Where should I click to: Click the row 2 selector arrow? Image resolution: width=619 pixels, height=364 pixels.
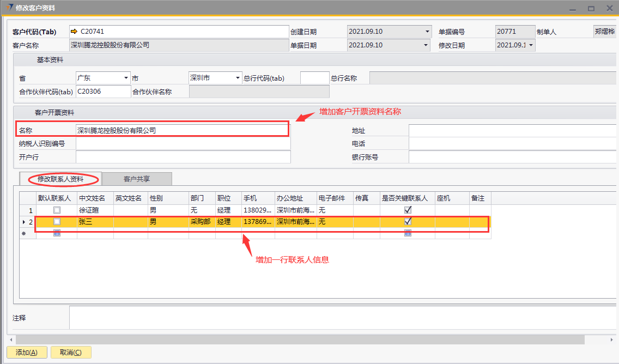(23, 222)
